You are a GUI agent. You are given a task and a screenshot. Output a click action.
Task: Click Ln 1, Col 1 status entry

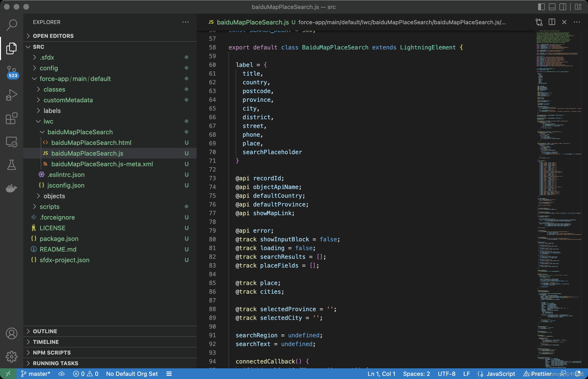(x=381, y=374)
